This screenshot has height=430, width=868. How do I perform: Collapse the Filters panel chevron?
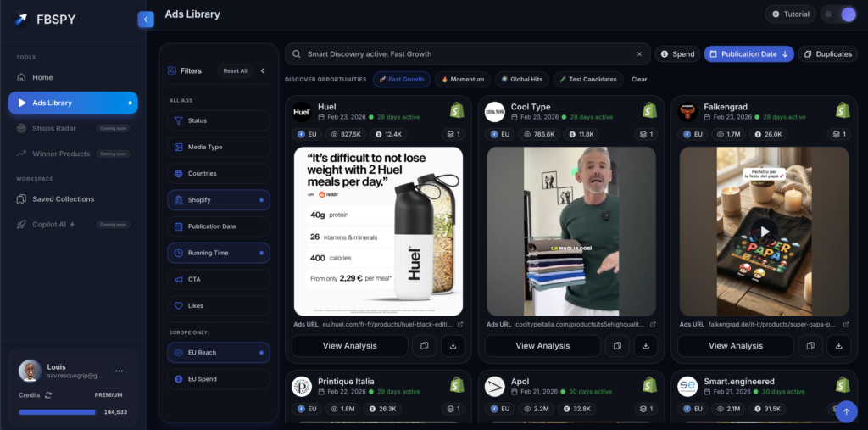[263, 71]
